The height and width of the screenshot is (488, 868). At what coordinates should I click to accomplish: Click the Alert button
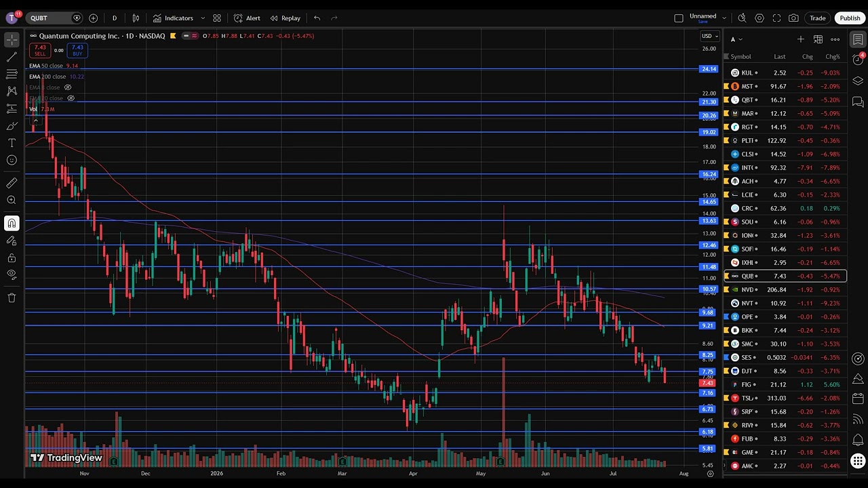click(247, 18)
